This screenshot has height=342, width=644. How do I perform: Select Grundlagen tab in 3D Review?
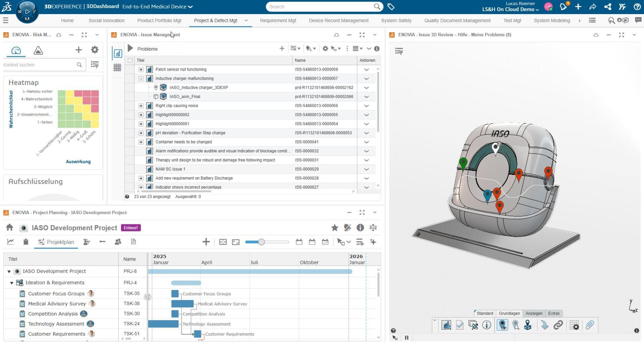[x=509, y=313]
